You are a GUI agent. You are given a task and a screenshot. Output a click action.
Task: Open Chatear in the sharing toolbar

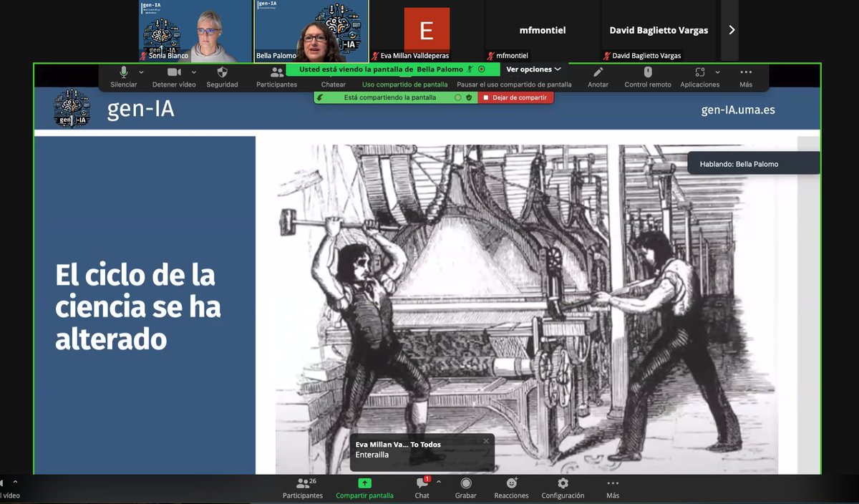click(334, 84)
